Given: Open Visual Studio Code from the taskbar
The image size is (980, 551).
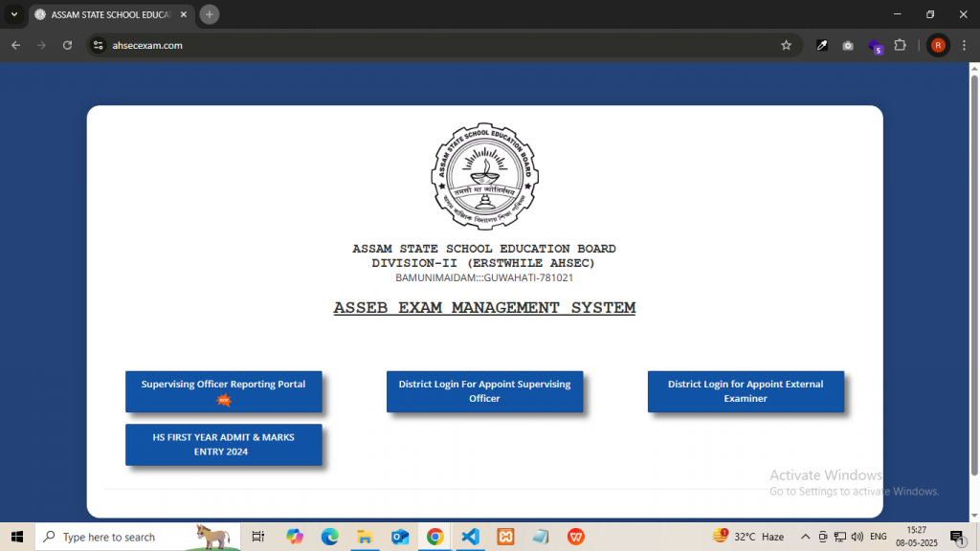Looking at the screenshot, I should click(471, 537).
